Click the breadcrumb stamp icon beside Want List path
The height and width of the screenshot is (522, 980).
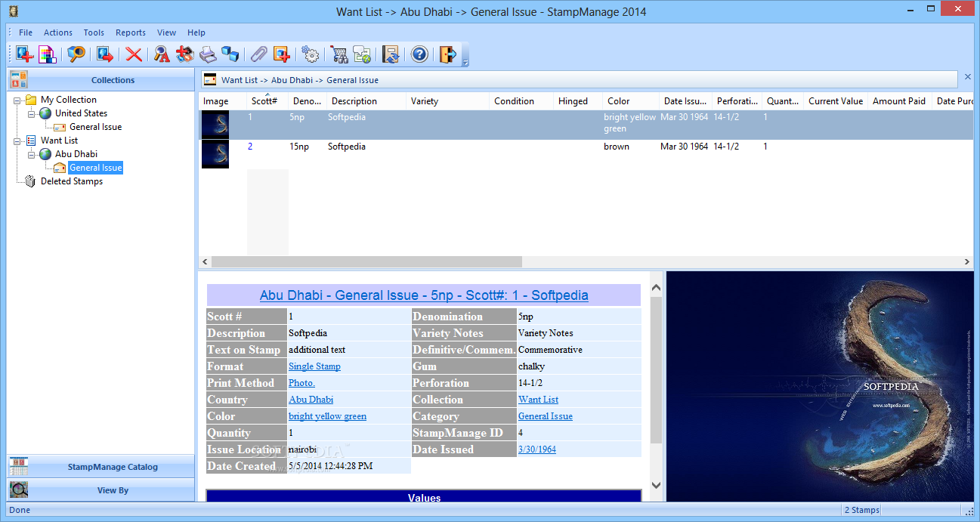210,79
